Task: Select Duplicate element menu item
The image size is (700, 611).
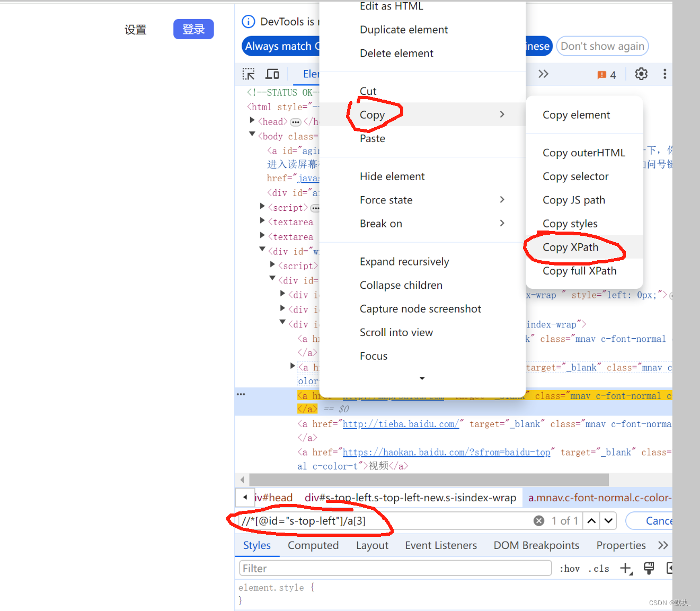Action: (422, 30)
